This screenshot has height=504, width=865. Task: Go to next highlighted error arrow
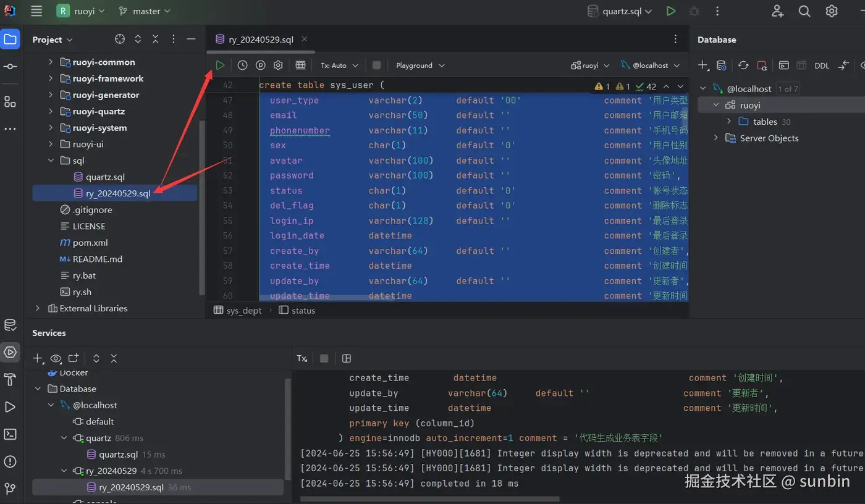click(680, 86)
